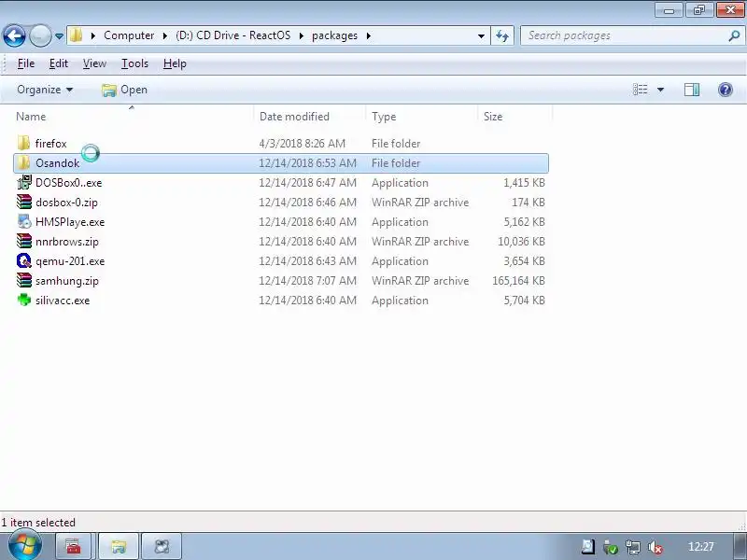The width and height of the screenshot is (747, 560).
Task: Click the search magnifier icon
Action: pos(734,35)
